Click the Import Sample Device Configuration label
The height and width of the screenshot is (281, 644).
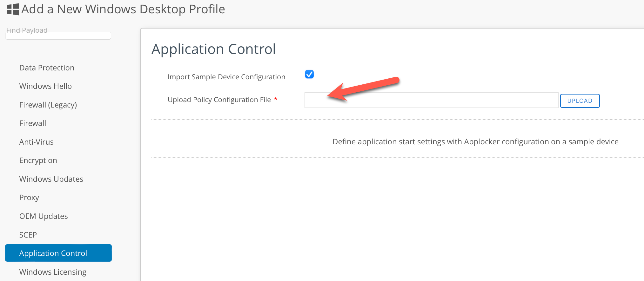click(226, 77)
